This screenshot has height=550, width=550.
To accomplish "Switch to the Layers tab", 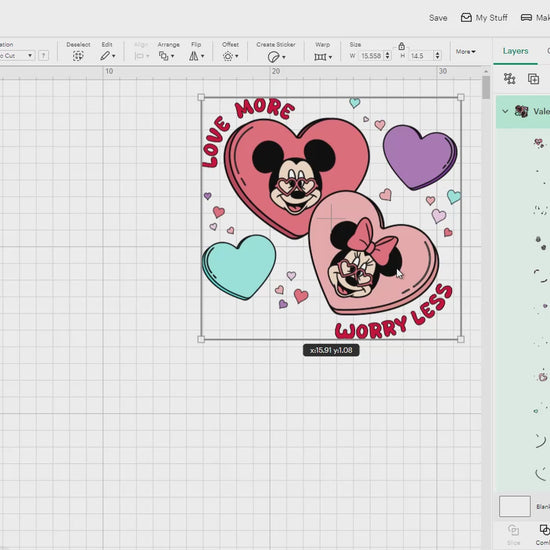I will coord(515,51).
